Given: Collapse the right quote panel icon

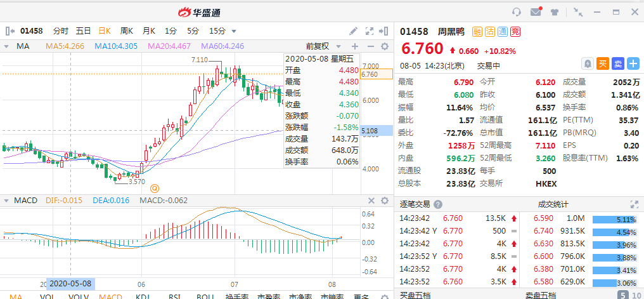Looking at the screenshot, I should coord(383,31).
